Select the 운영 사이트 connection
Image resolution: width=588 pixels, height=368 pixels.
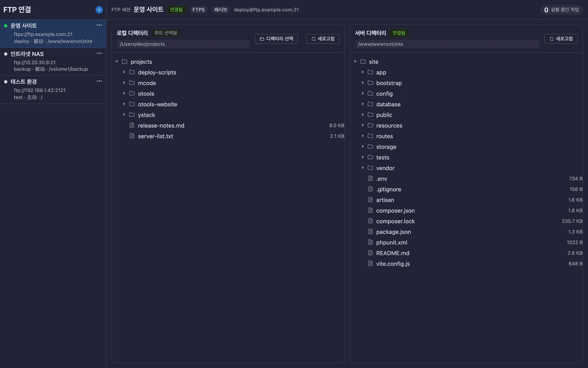[x=53, y=34]
